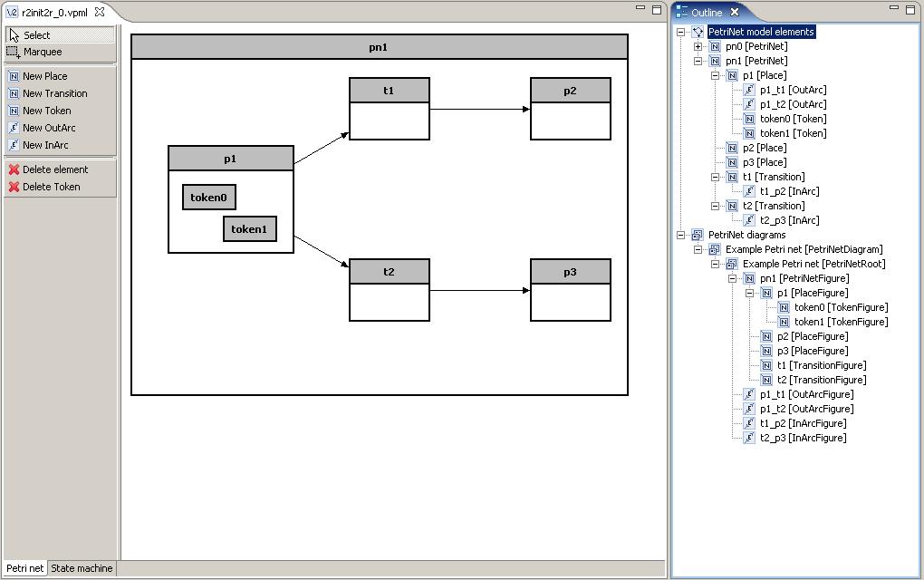The height and width of the screenshot is (580, 924).
Task: Click the token1 [TokenFigure] node icon
Action: (x=784, y=322)
